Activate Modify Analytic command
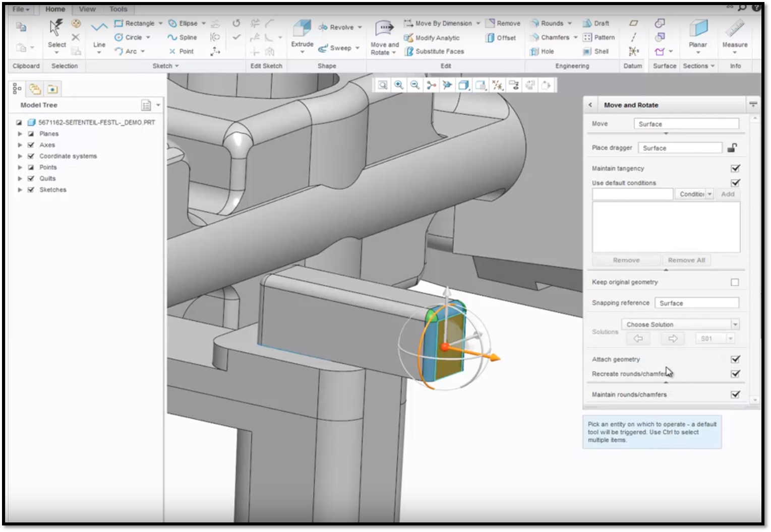 [432, 38]
